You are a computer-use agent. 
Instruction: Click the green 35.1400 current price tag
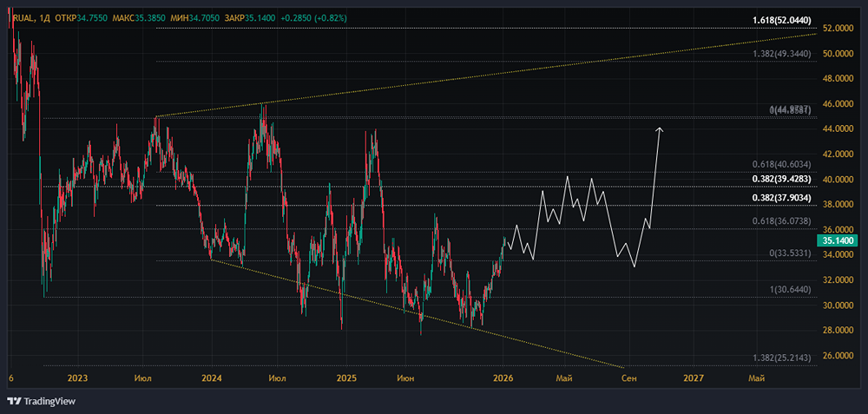(840, 240)
